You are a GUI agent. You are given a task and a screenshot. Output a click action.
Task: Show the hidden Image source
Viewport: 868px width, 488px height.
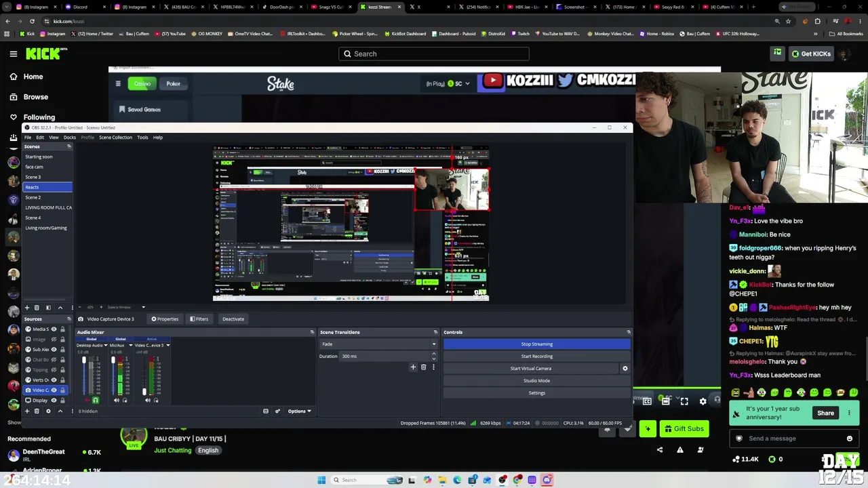point(54,340)
